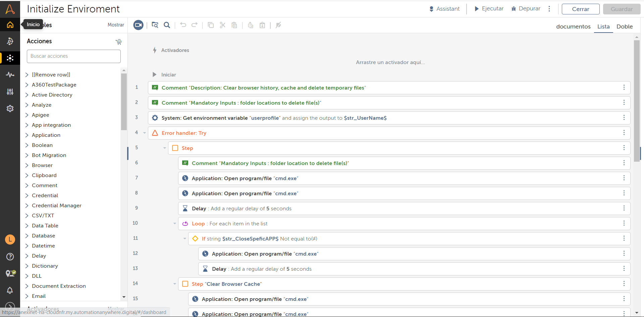644x317 pixels.
Task: Click the help question mark icon in the sidebar
Action: pyautogui.click(x=10, y=257)
